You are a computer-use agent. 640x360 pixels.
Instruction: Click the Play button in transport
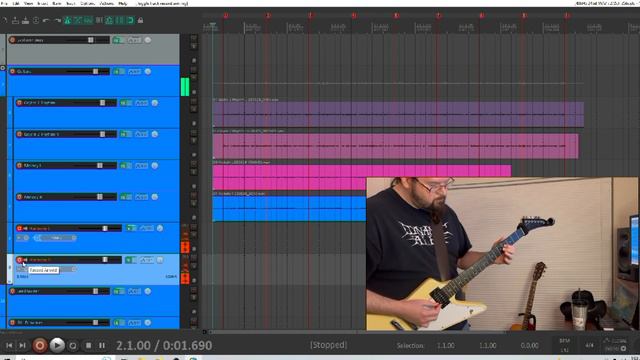pos(57,345)
